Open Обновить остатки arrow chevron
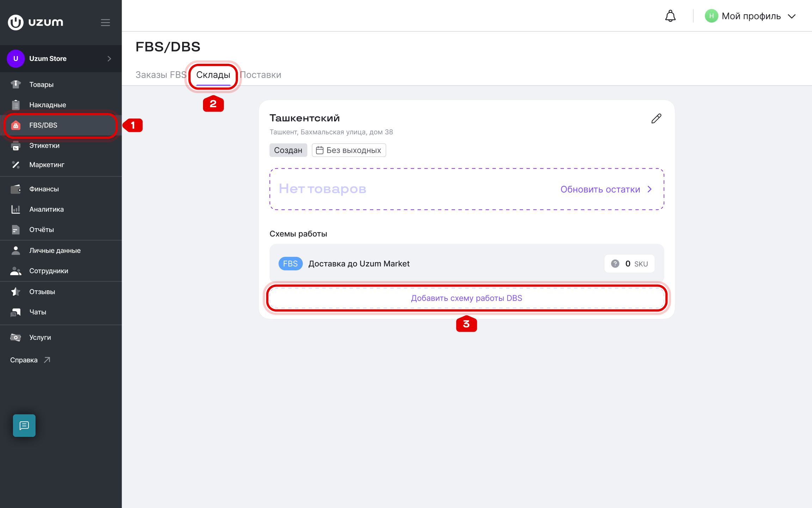Screen dimensions: 812x508 (650, 189)
